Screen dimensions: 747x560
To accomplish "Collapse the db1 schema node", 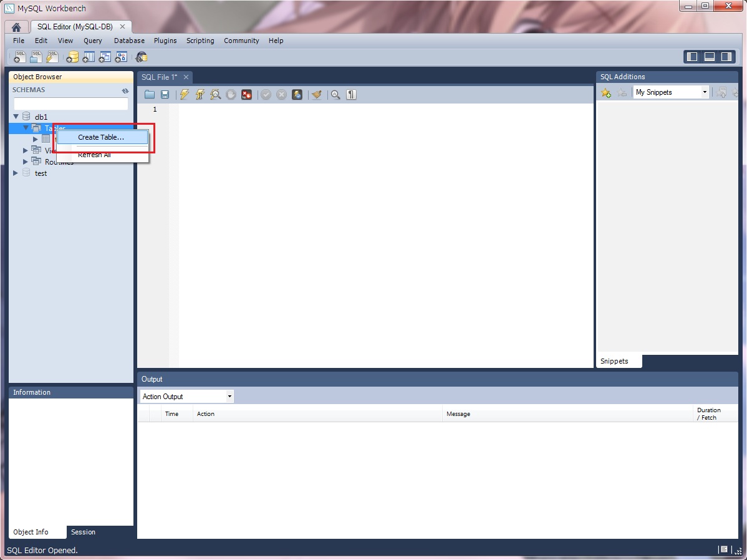I will coord(16,116).
